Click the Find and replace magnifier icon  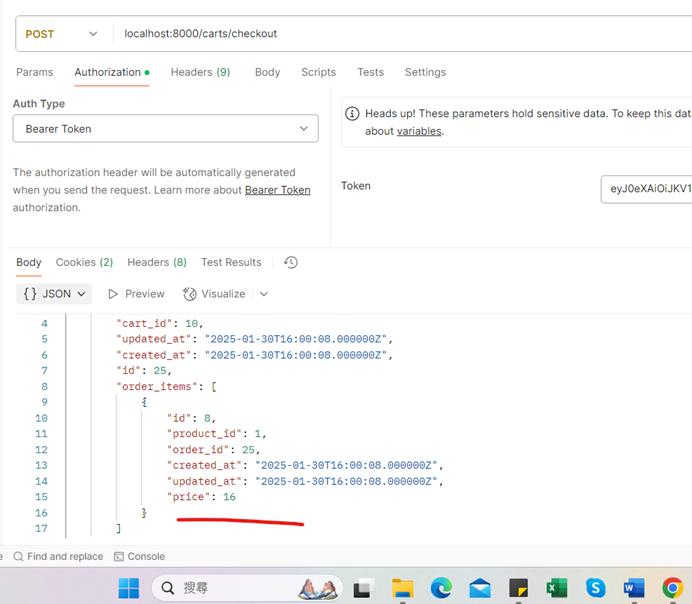tap(18, 556)
